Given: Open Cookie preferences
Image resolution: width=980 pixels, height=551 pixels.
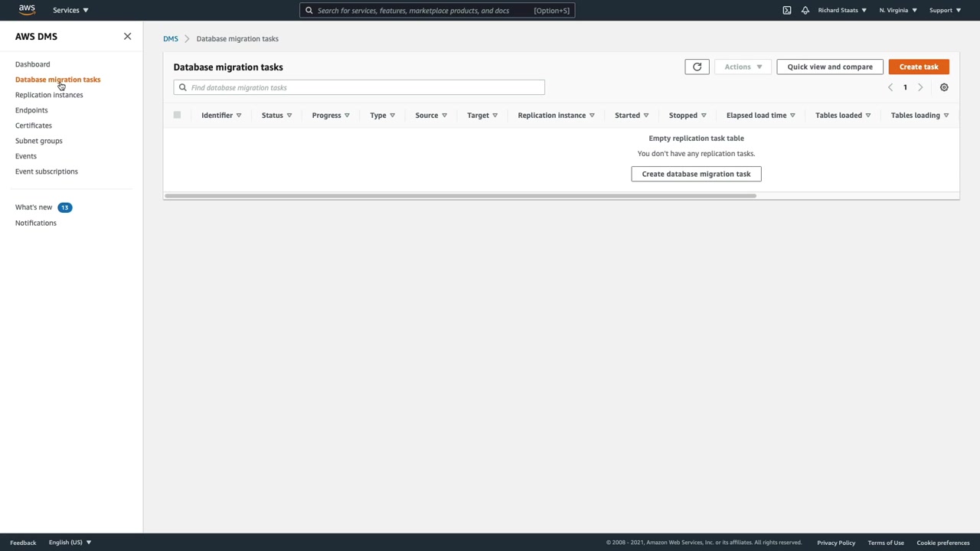Looking at the screenshot, I should tap(943, 543).
